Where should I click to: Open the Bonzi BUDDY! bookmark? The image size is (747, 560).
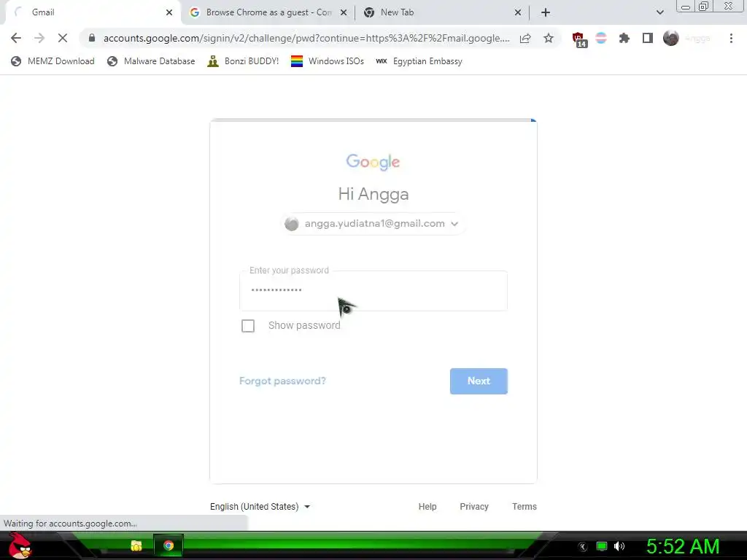(x=243, y=61)
